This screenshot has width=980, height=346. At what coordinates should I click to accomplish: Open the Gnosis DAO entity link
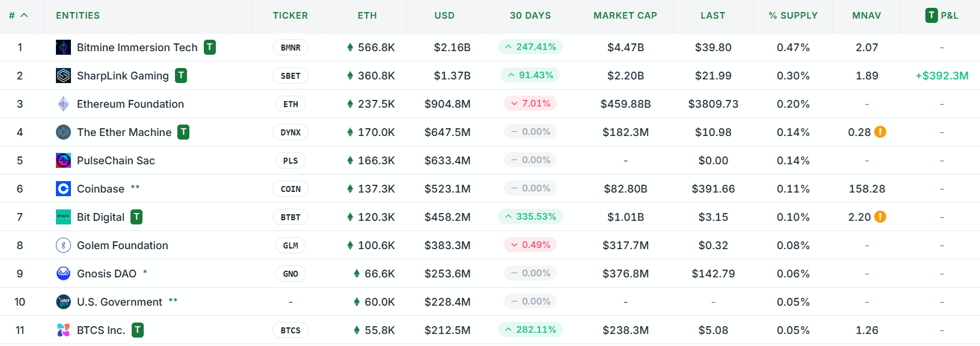[106, 274]
